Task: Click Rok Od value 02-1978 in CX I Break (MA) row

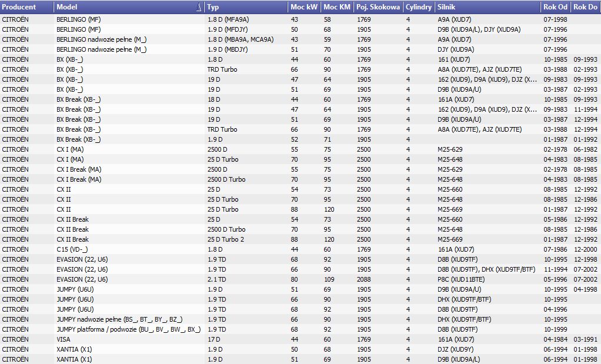Action: tap(555, 169)
